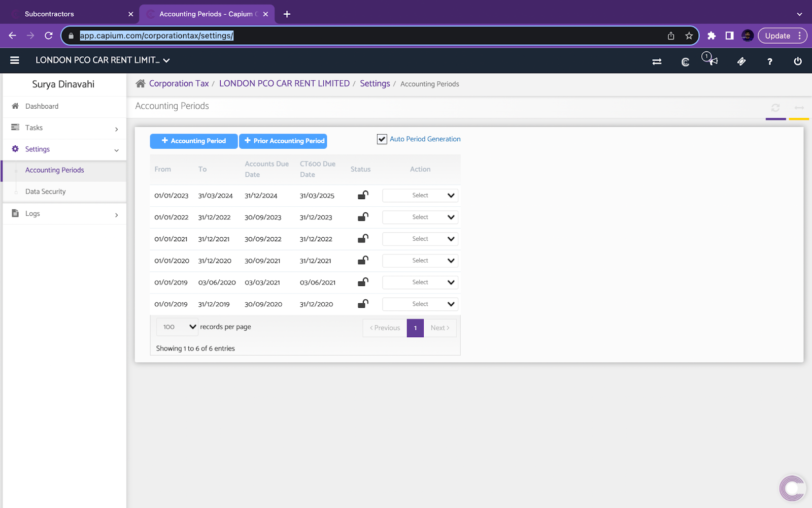Open the Chrome profile avatar
This screenshot has width=812, height=508.
747,36
